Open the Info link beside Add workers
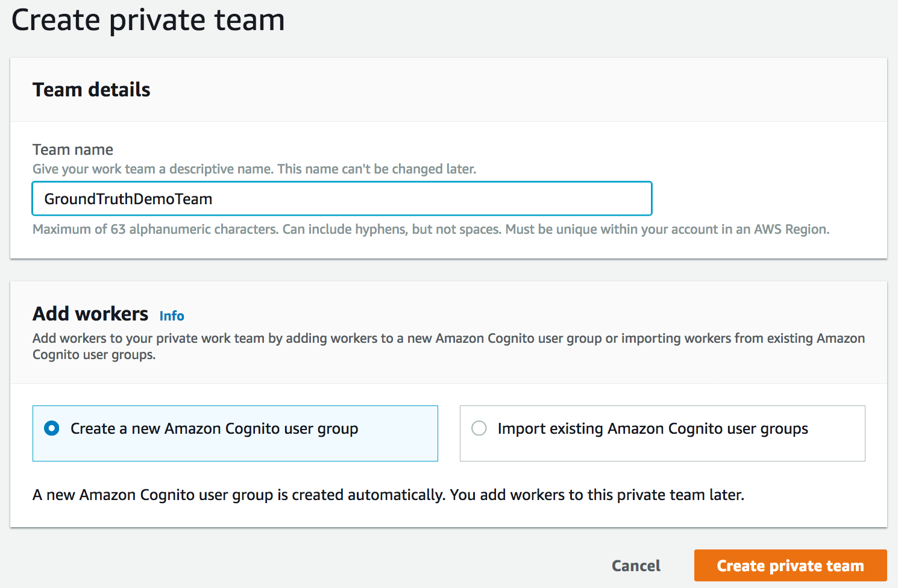The height and width of the screenshot is (588, 898). pyautogui.click(x=172, y=316)
